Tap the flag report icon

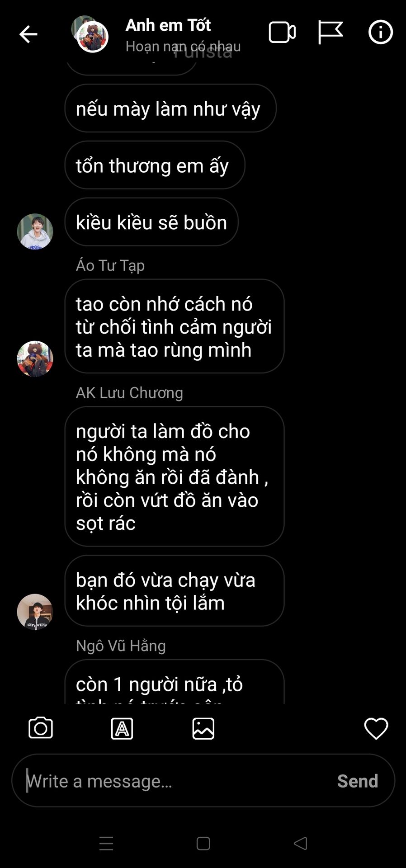tap(330, 33)
